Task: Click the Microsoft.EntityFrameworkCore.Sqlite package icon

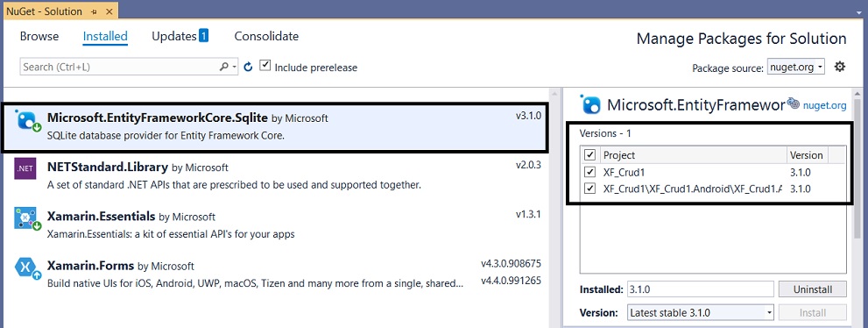Action: pos(27,121)
